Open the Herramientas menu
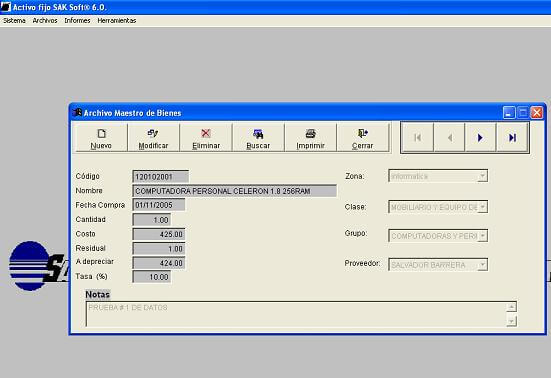Viewport: 551px width, 378px height. point(117,21)
